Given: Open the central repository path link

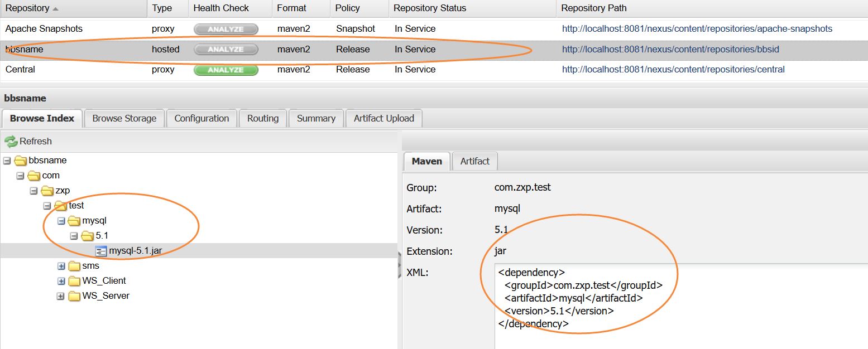Looking at the screenshot, I should click(x=673, y=70).
